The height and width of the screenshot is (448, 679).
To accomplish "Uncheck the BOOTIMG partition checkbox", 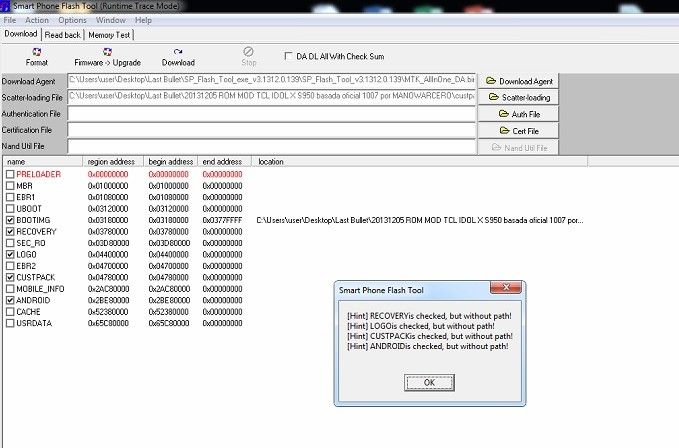I will (10, 220).
